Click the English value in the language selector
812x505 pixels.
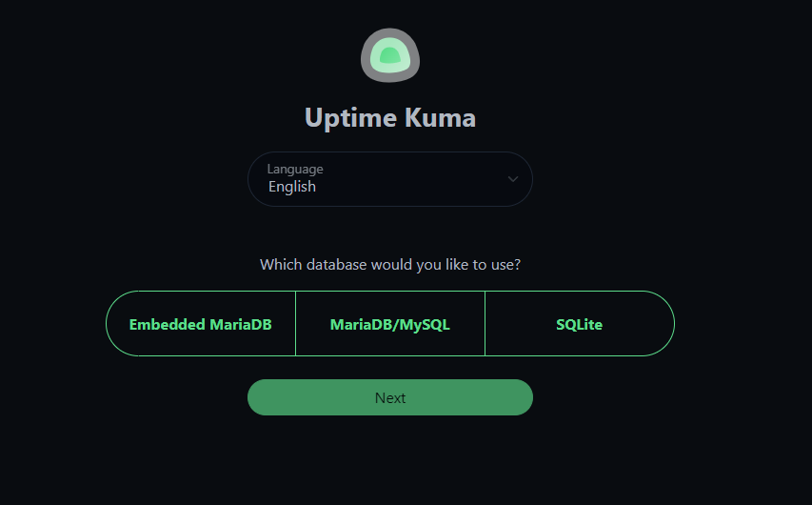[292, 187]
